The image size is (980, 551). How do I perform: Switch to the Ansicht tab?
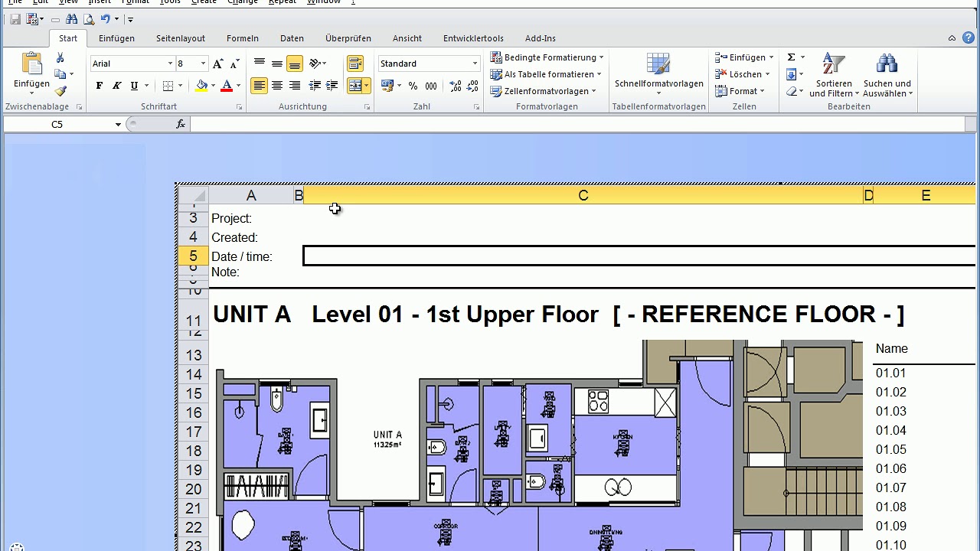(407, 38)
